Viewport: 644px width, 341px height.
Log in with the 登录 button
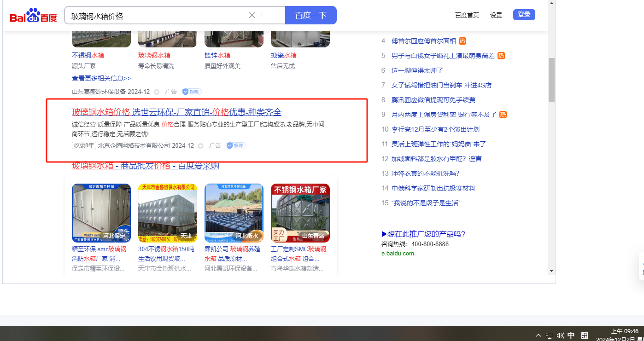click(524, 15)
